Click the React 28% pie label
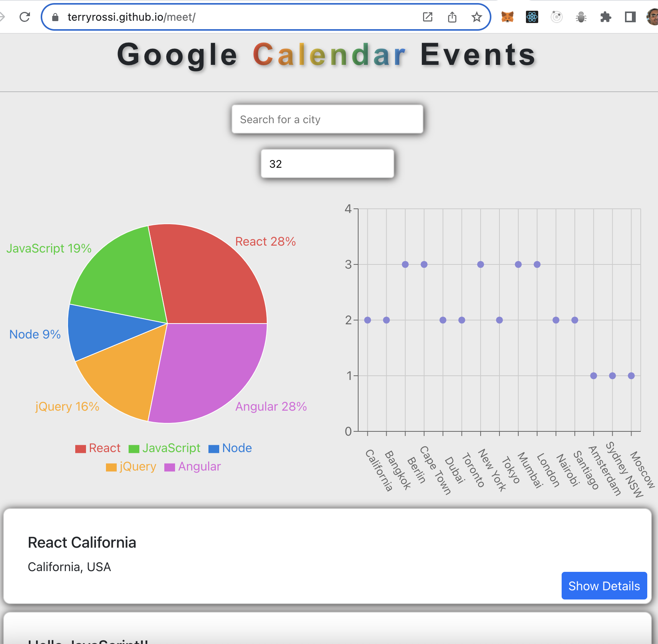The height and width of the screenshot is (644, 658). coord(266,241)
